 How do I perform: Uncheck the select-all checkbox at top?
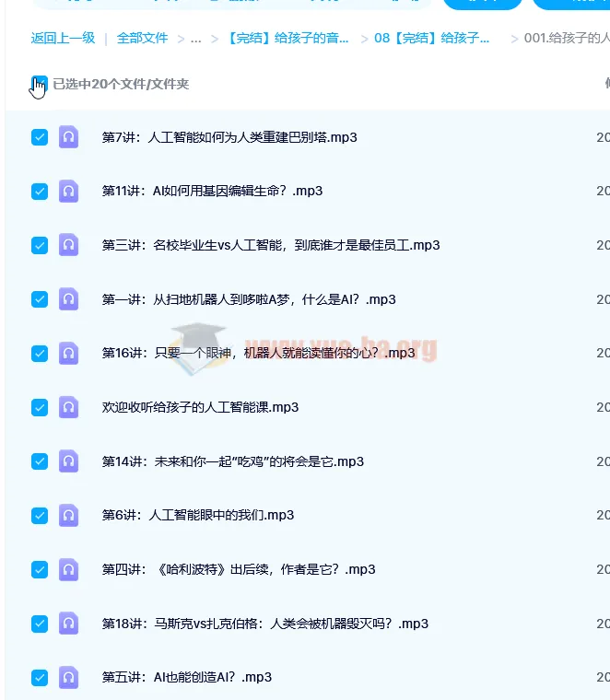(40, 84)
